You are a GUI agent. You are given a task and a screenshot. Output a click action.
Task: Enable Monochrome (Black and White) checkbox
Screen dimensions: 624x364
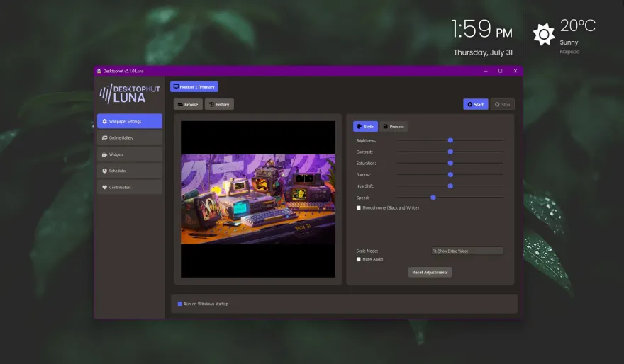tap(359, 208)
